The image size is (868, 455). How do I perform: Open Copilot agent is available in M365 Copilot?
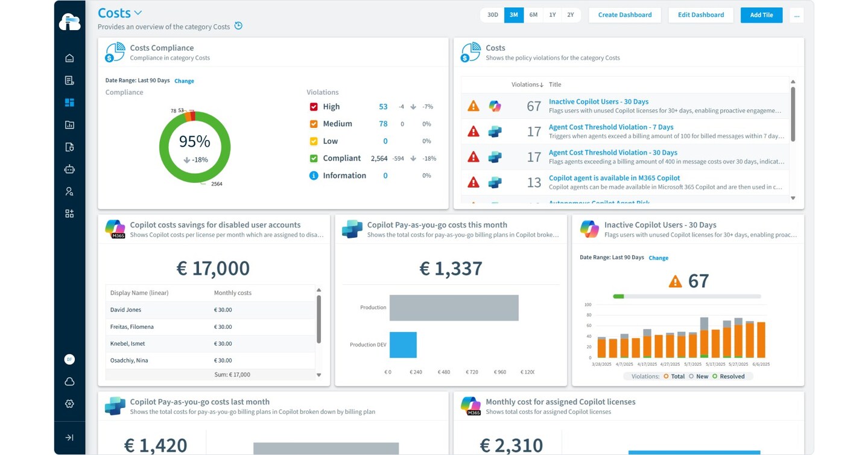click(x=614, y=178)
